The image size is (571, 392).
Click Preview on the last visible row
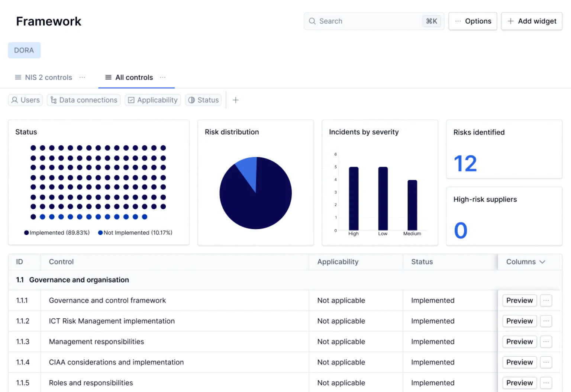519,383
